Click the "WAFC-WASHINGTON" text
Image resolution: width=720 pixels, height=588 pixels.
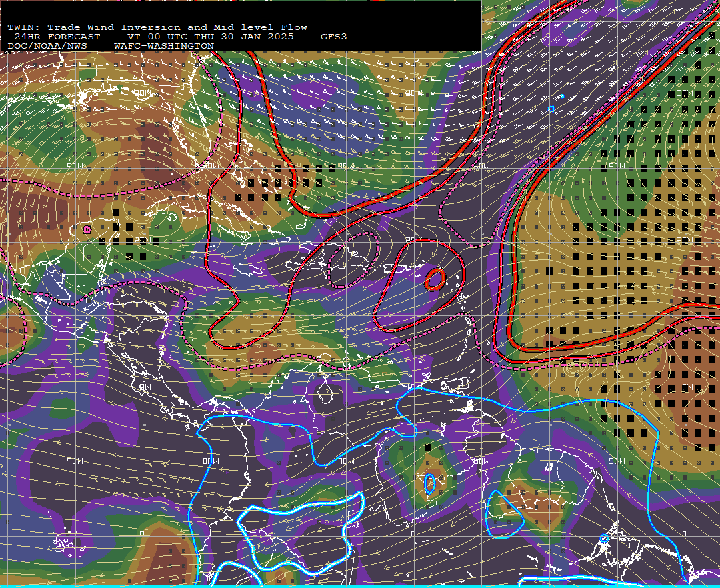coord(164,47)
